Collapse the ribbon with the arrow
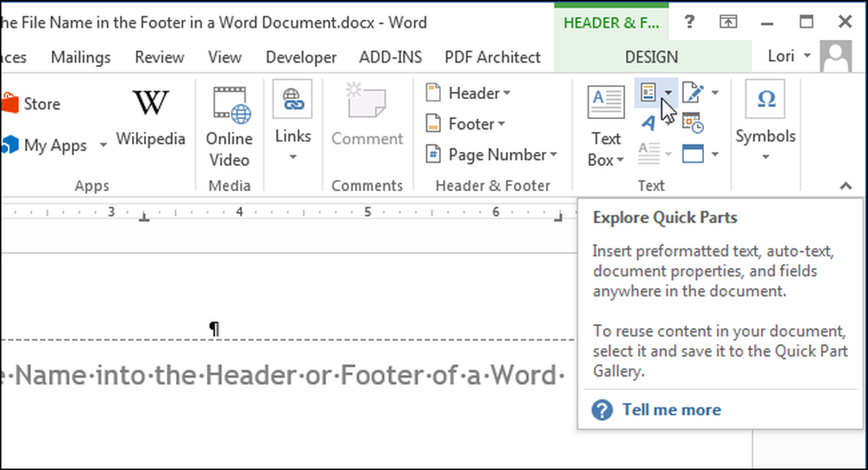This screenshot has width=868, height=470. 845,186
